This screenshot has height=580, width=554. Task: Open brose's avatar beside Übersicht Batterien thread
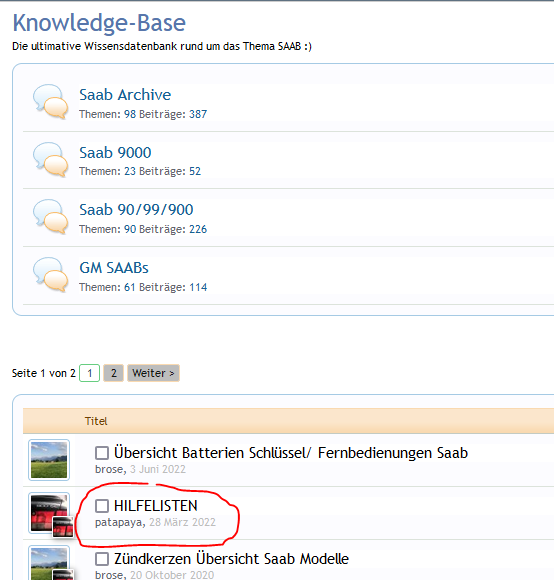[x=49, y=460]
